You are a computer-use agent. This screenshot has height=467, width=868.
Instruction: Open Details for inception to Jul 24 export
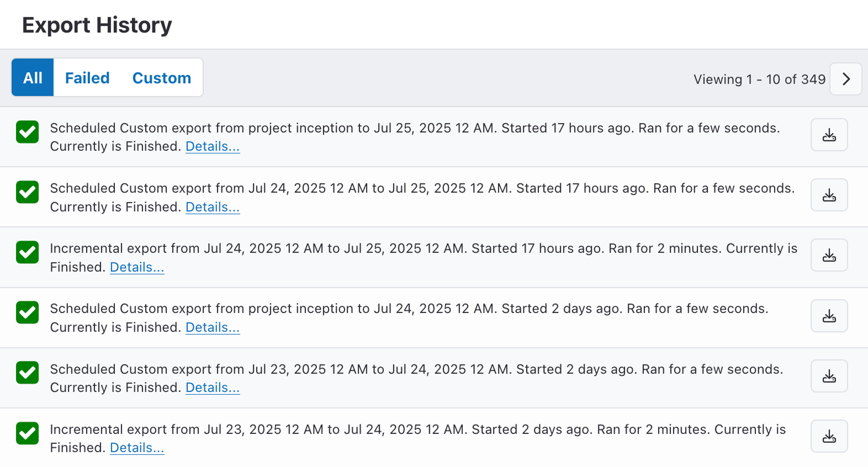click(213, 328)
